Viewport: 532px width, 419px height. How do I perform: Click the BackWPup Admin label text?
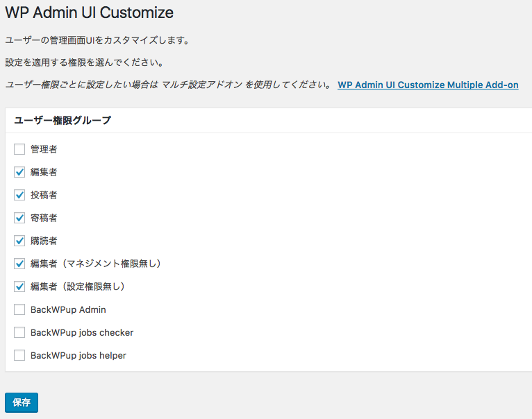68,309
